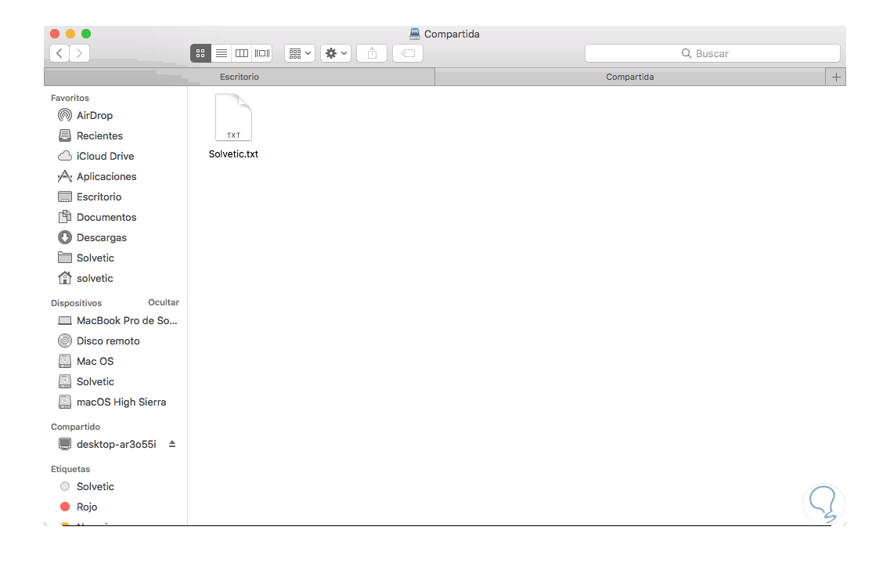Open shared computer desktop-ar3o55i
890x588 pixels.
tap(107, 445)
